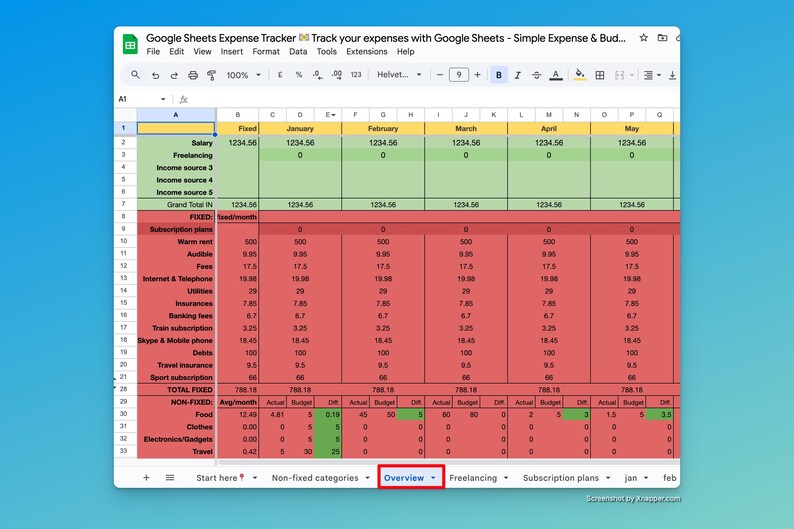Open the merge cells dropdown arrow
The width and height of the screenshot is (794, 529).
pyautogui.click(x=632, y=75)
